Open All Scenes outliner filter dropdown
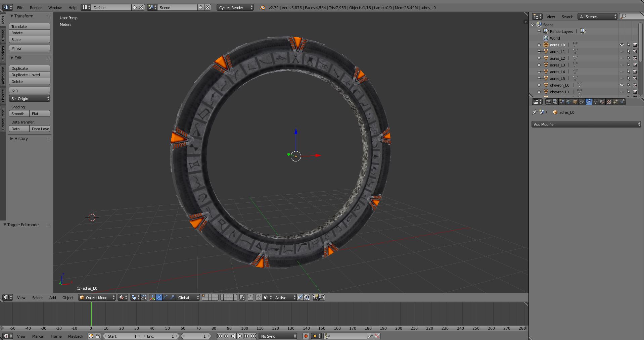This screenshot has height=340, width=644. coord(598,16)
